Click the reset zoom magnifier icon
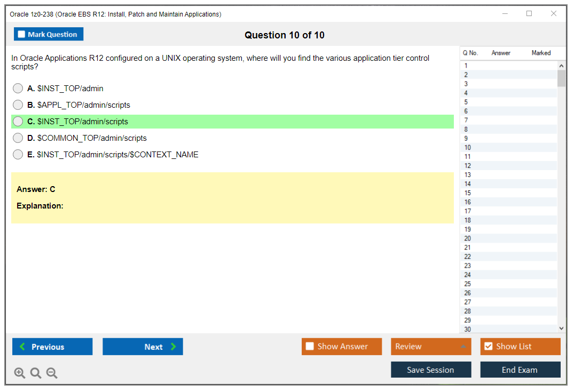574x392 pixels. (36, 373)
